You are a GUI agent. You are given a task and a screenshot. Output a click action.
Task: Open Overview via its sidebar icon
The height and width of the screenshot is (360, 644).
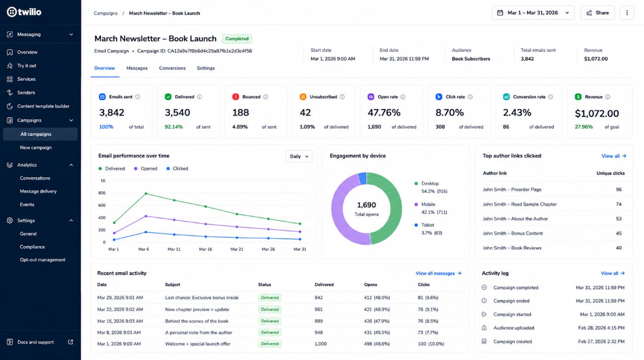pyautogui.click(x=10, y=52)
